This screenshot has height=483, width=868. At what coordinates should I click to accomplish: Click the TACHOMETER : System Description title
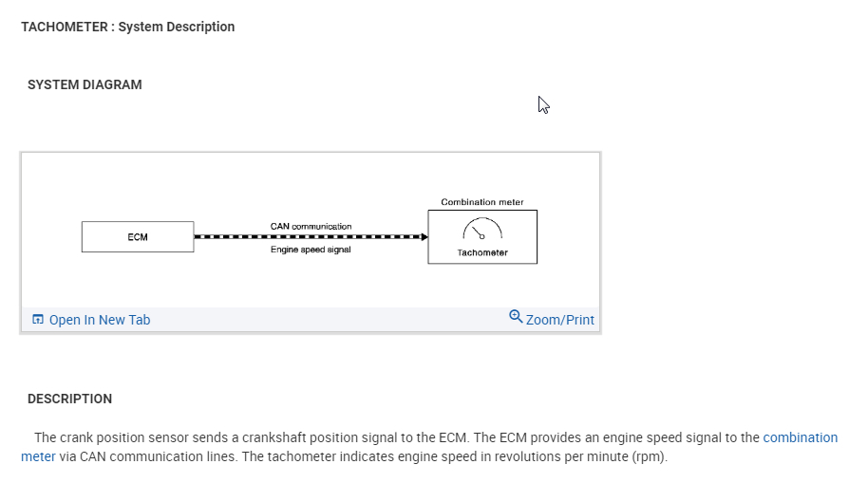pyautogui.click(x=128, y=27)
